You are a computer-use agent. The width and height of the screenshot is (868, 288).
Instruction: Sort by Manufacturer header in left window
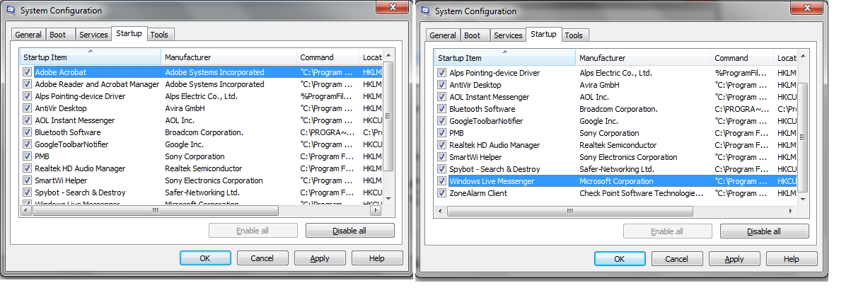(x=229, y=57)
